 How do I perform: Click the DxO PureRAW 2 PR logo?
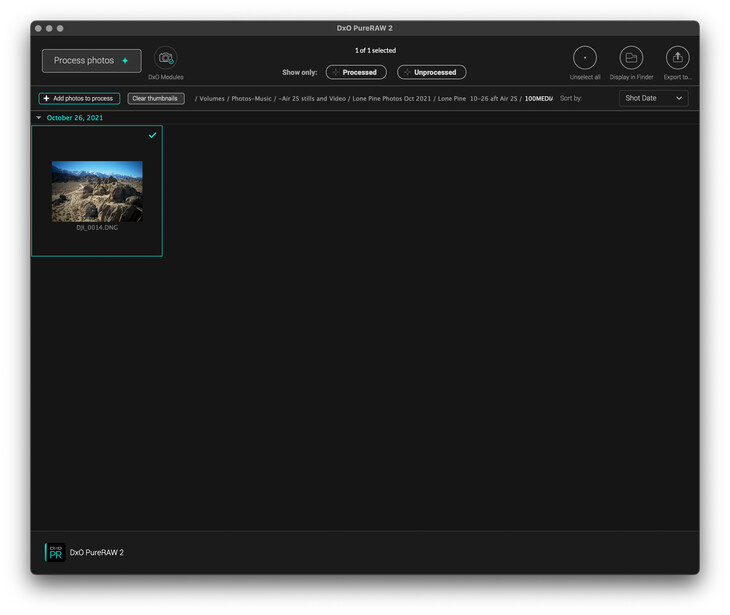point(55,553)
